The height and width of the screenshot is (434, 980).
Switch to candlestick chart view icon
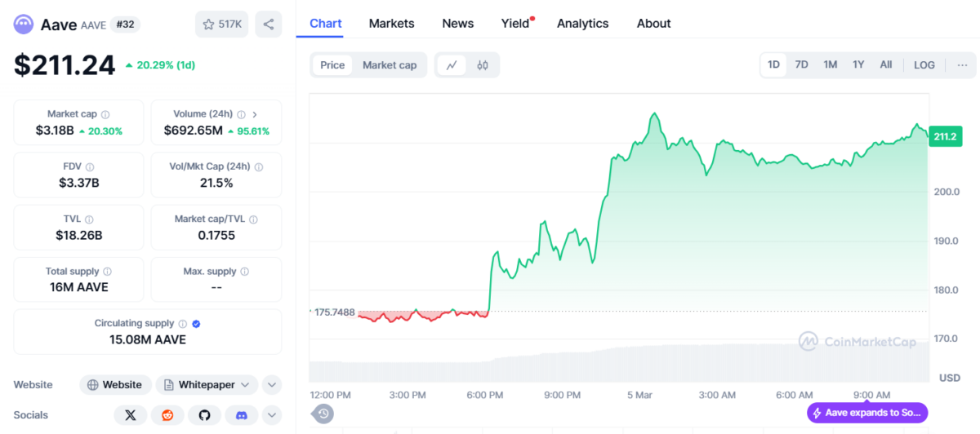(x=483, y=65)
